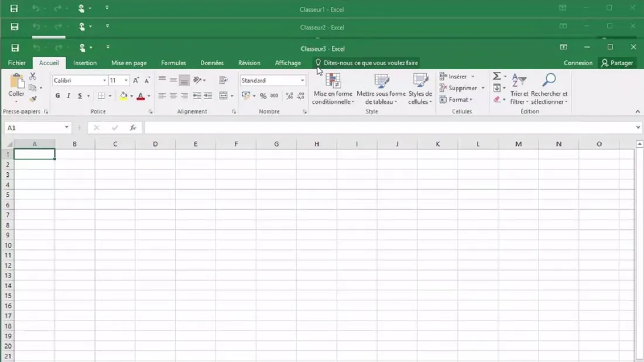644x362 pixels.
Task: Click the insert function fx icon
Action: coord(133,128)
